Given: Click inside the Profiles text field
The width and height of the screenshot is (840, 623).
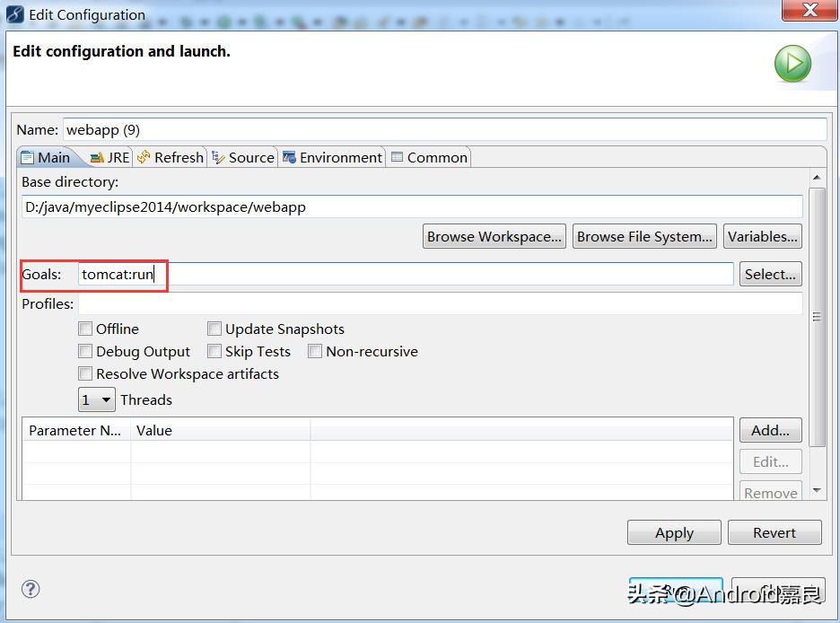Looking at the screenshot, I should 440,304.
